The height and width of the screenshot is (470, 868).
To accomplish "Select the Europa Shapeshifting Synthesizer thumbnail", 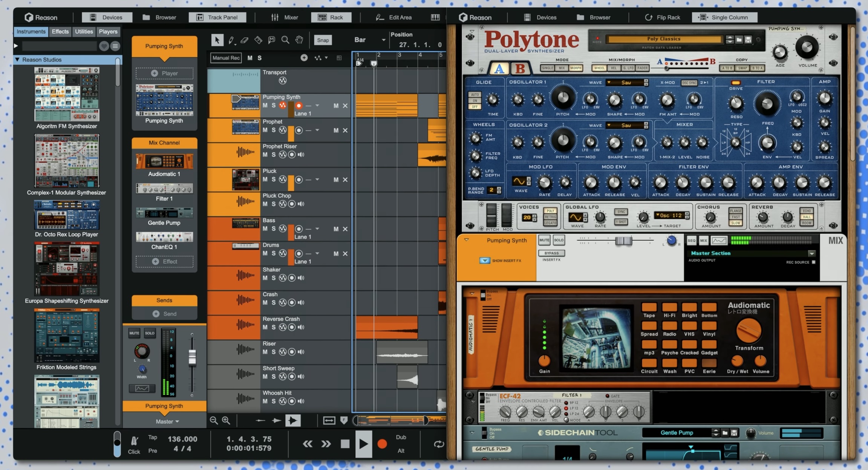I will coord(67,269).
